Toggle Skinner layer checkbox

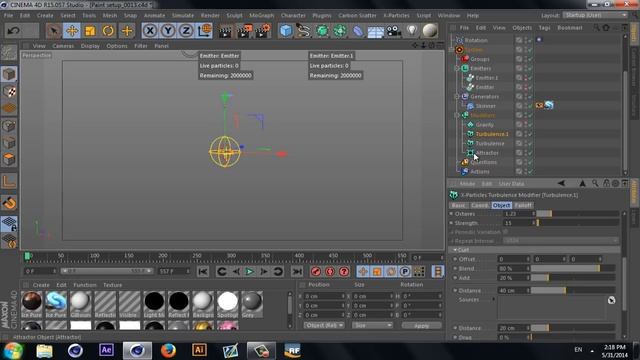click(x=519, y=106)
